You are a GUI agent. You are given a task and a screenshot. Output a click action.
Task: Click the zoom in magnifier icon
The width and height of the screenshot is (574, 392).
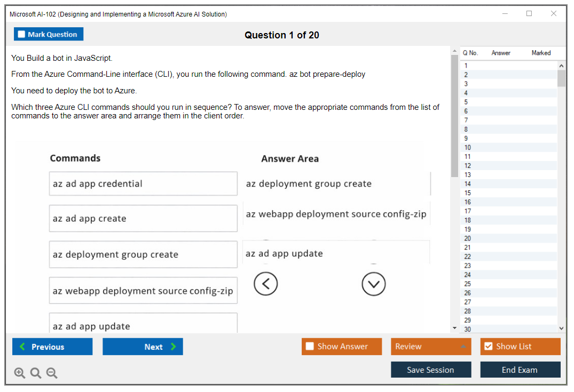click(x=20, y=373)
